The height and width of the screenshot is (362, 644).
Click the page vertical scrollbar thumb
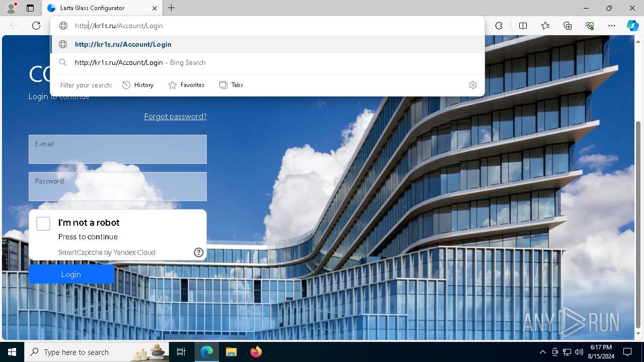638,224
